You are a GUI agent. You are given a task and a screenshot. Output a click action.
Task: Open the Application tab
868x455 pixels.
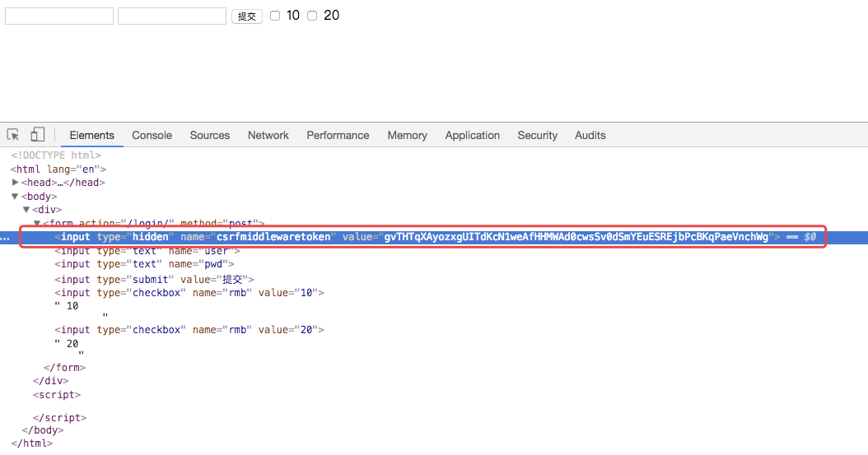(472, 136)
